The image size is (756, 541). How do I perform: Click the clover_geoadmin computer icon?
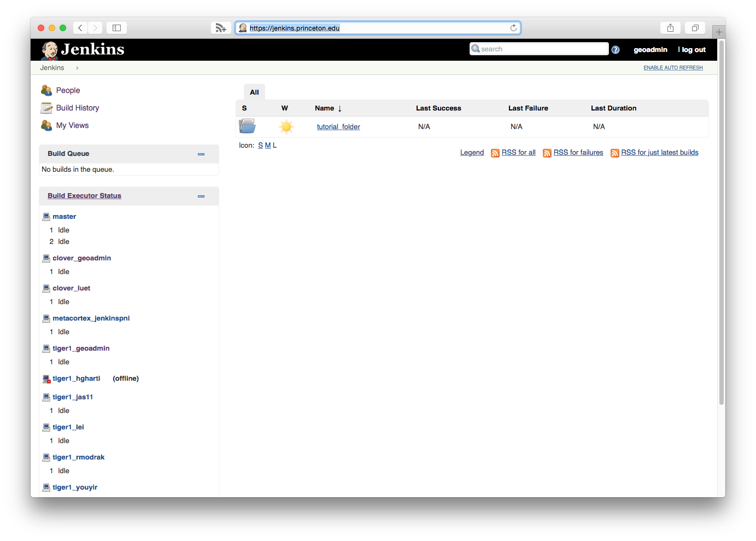[x=46, y=258]
